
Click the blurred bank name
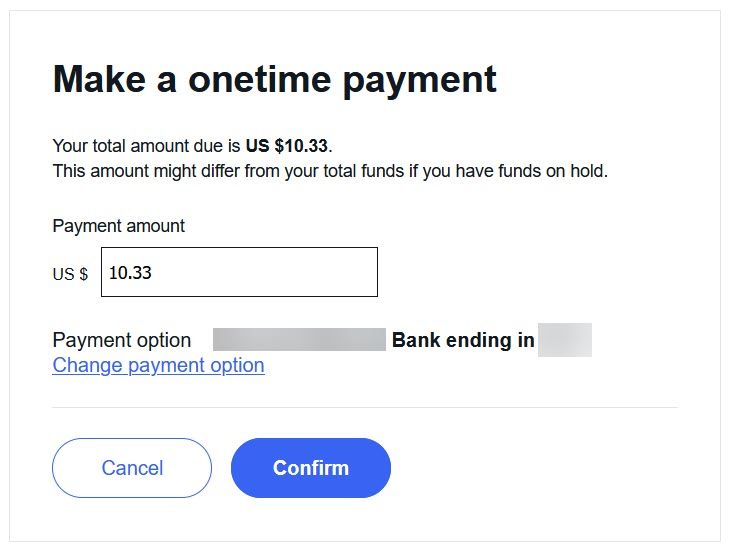point(299,339)
